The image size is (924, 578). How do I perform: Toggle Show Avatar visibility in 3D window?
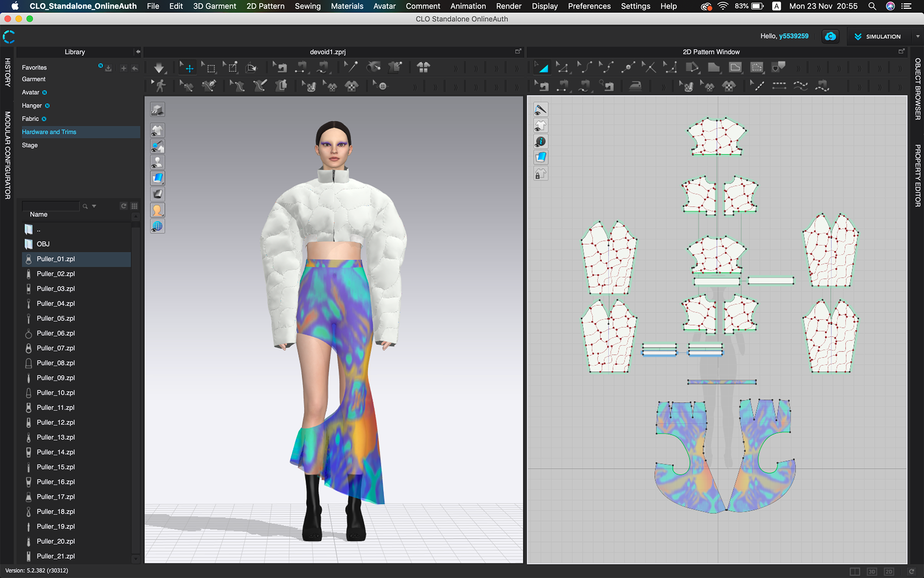click(157, 162)
